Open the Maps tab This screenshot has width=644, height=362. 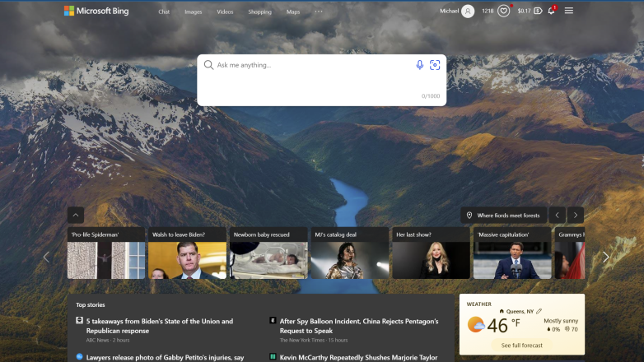pos(293,12)
